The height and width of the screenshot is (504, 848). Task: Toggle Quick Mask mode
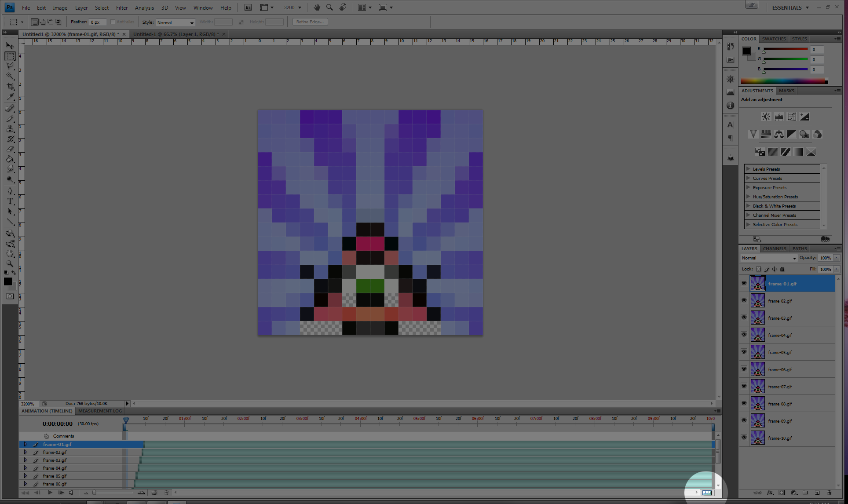[x=10, y=296]
